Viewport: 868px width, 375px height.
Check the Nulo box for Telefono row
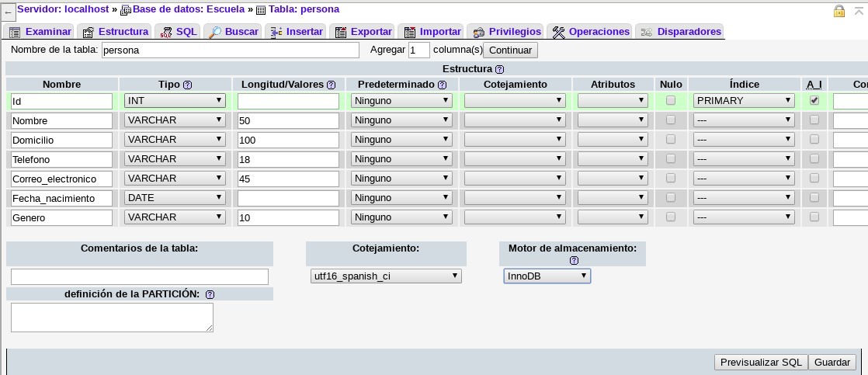tap(671, 158)
